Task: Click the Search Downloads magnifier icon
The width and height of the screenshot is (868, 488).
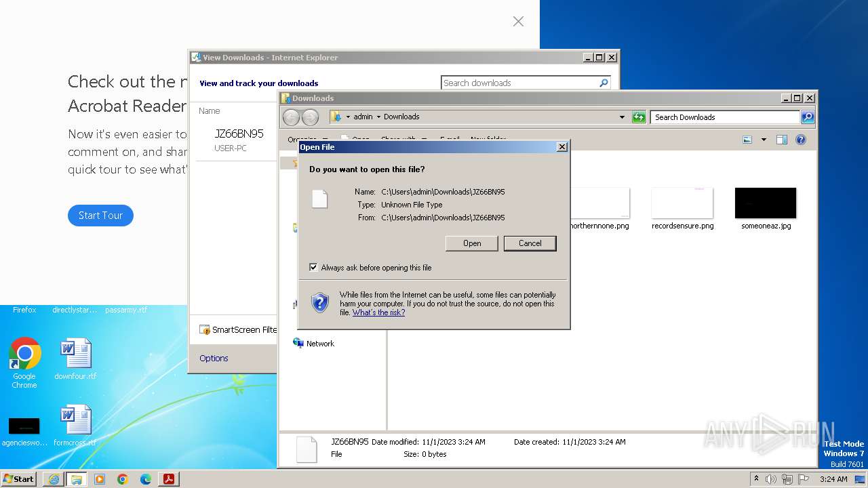Action: pos(807,117)
